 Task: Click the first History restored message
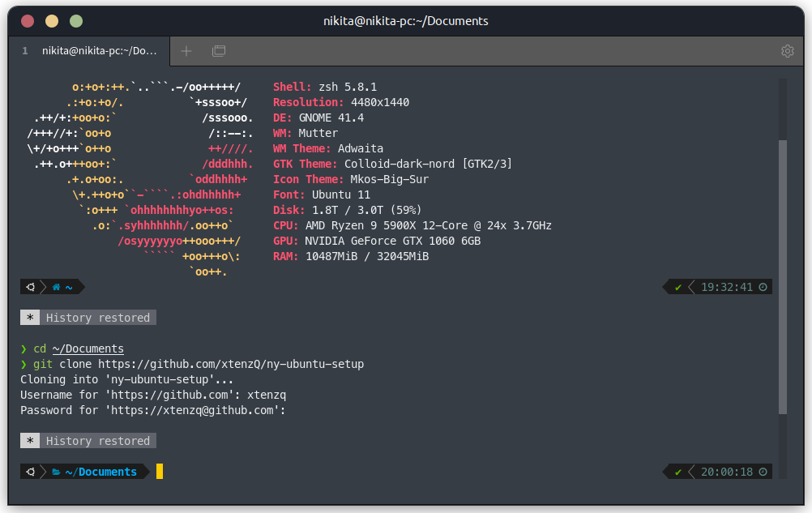point(98,318)
